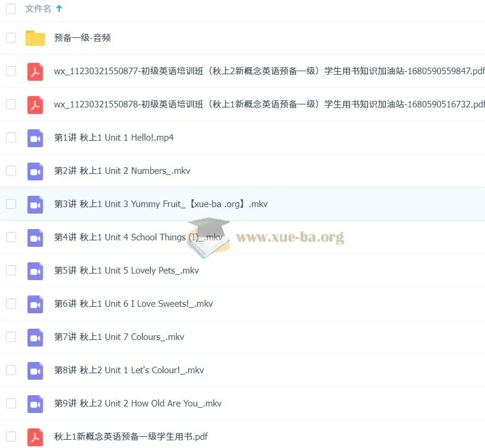
Task: Click the www.xue-ba.org watermark logo
Action: (266, 237)
